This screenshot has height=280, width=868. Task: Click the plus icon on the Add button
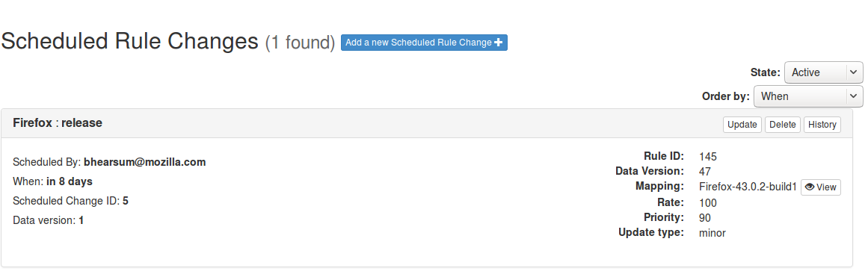point(498,43)
